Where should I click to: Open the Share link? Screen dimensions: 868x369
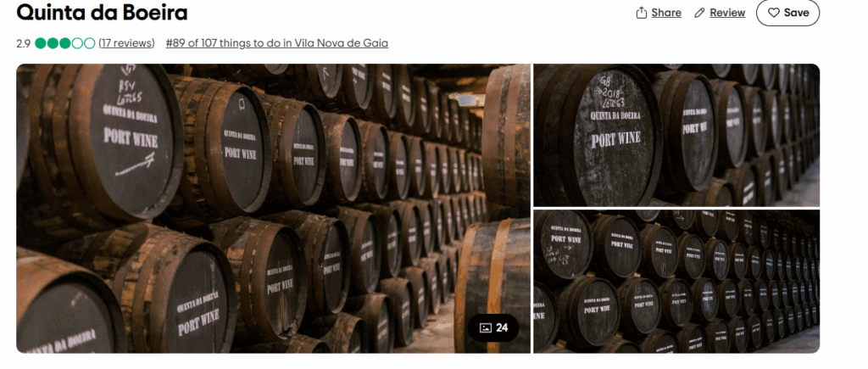click(666, 13)
